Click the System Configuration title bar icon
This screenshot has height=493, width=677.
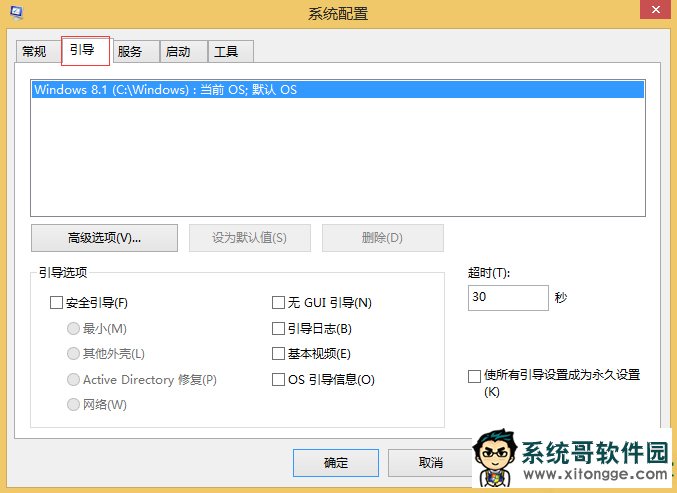[16, 13]
